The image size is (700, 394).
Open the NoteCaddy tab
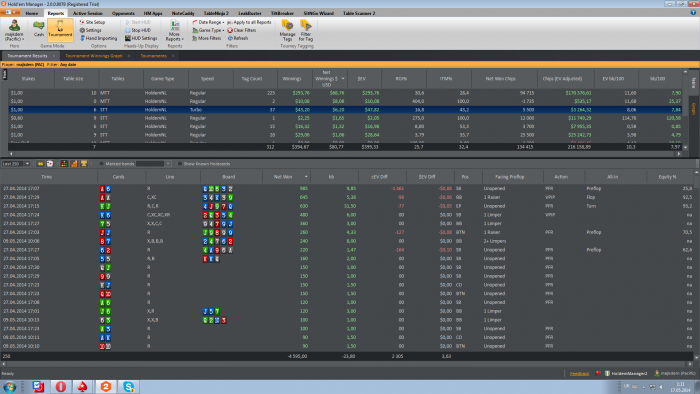183,13
